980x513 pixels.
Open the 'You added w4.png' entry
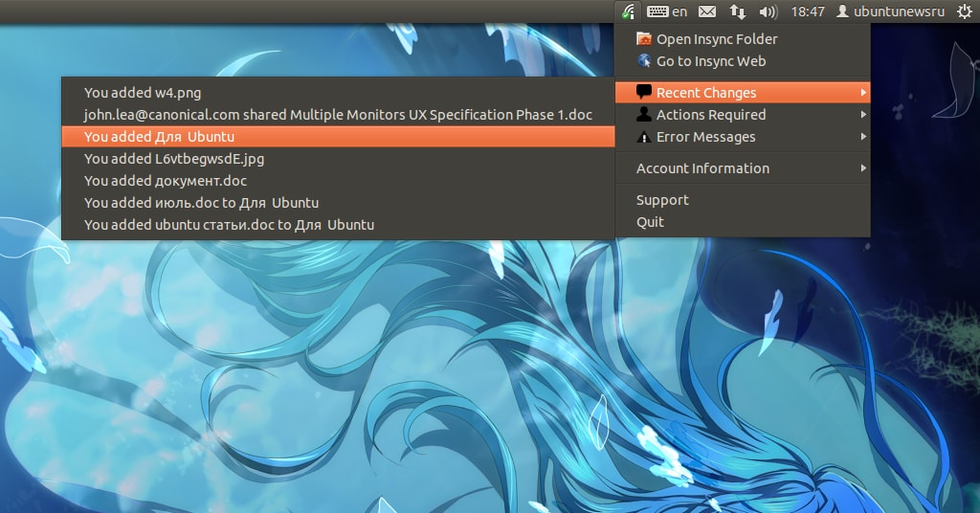338,93
